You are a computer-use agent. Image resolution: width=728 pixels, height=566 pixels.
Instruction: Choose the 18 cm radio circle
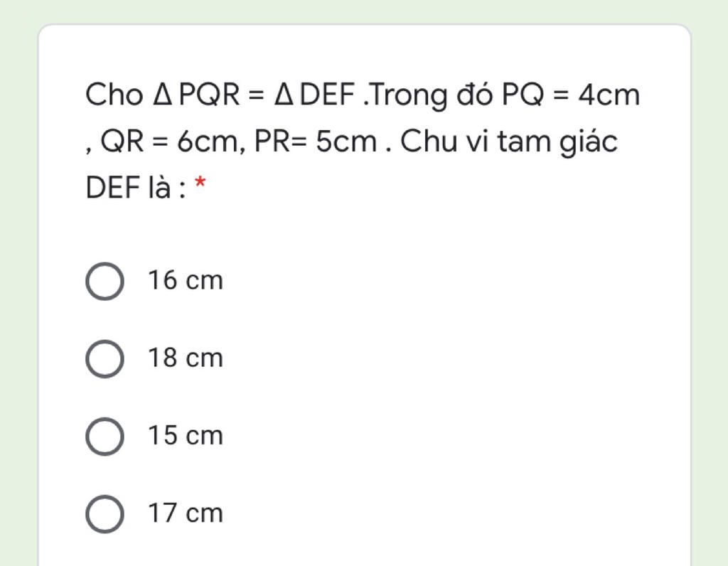pyautogui.click(x=105, y=358)
